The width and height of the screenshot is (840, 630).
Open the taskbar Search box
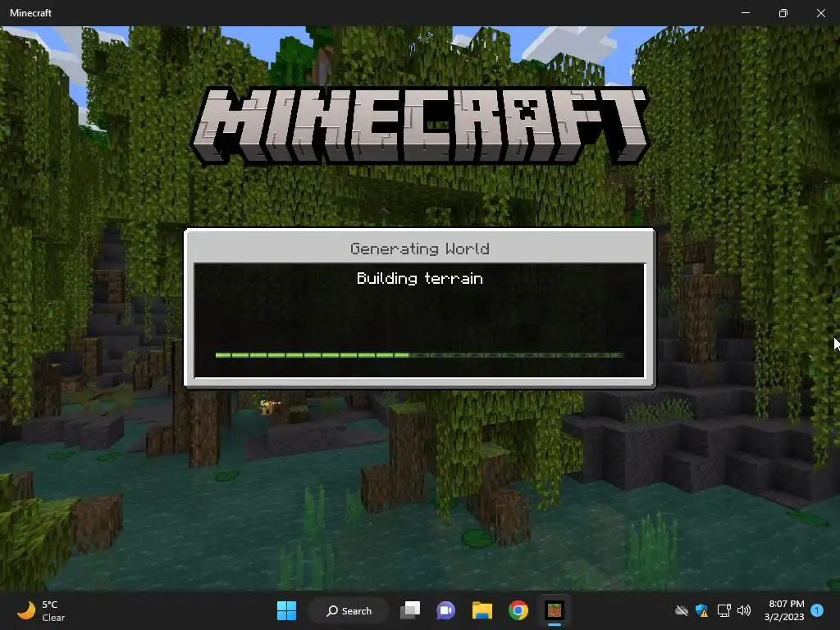click(349, 610)
